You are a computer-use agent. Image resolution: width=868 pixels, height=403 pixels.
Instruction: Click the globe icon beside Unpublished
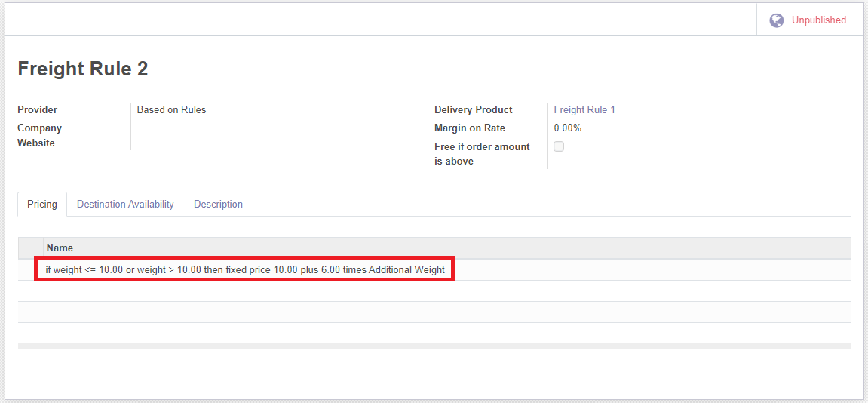point(776,20)
